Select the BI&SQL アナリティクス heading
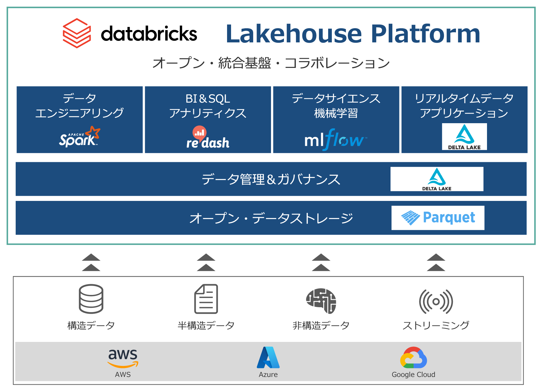Screen dimensions: 542x392 [x=208, y=106]
